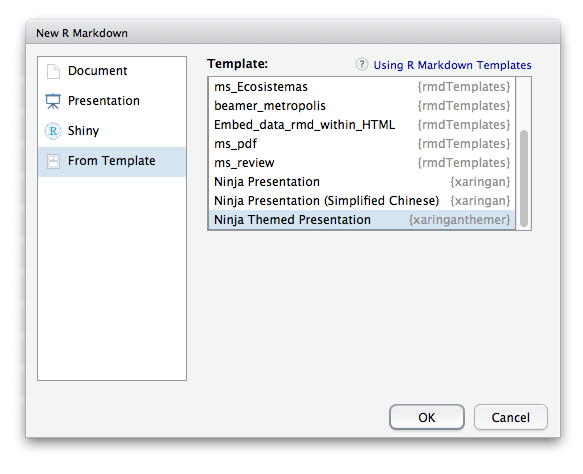Select Ninja Themed Presentation template
This screenshot has width=583, height=474.
coord(362,220)
